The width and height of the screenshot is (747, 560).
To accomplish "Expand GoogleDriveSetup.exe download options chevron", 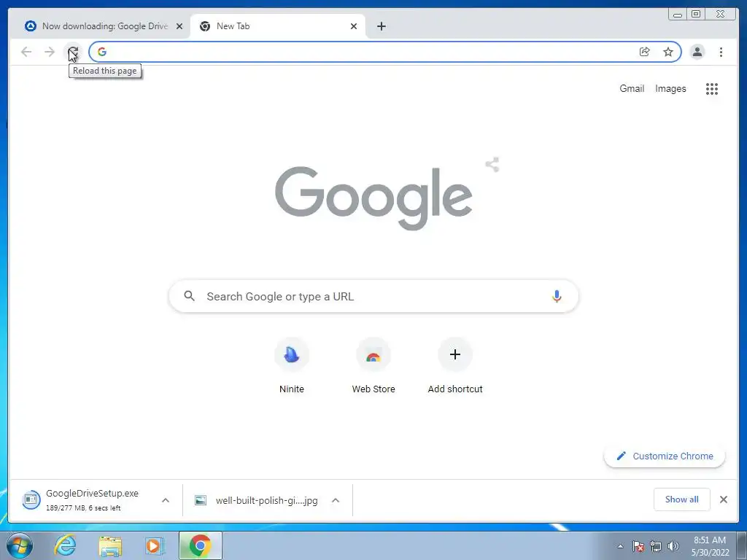I will (x=166, y=500).
